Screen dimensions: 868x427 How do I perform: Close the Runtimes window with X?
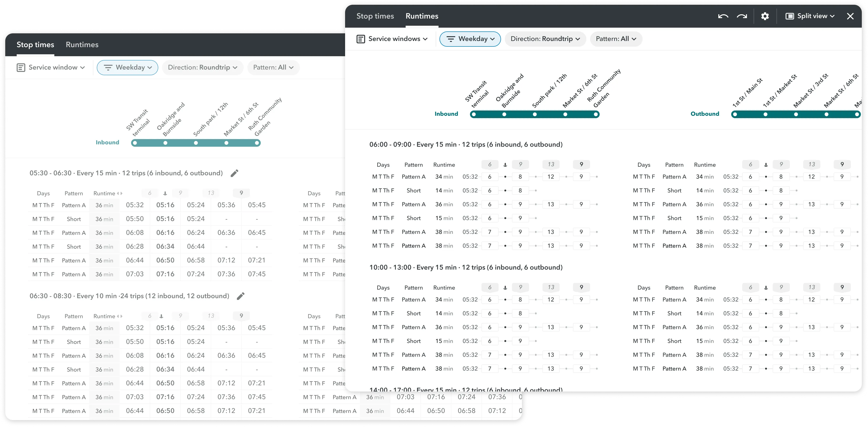[850, 16]
